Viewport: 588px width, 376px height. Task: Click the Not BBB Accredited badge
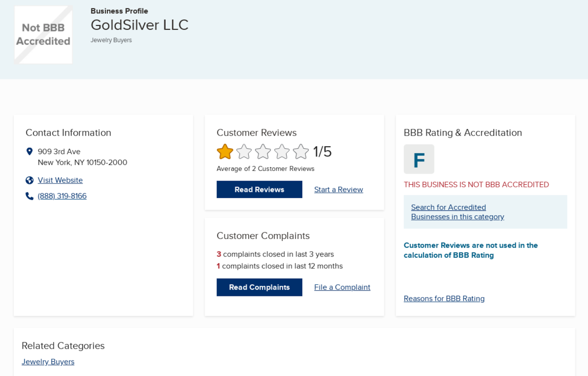click(43, 35)
